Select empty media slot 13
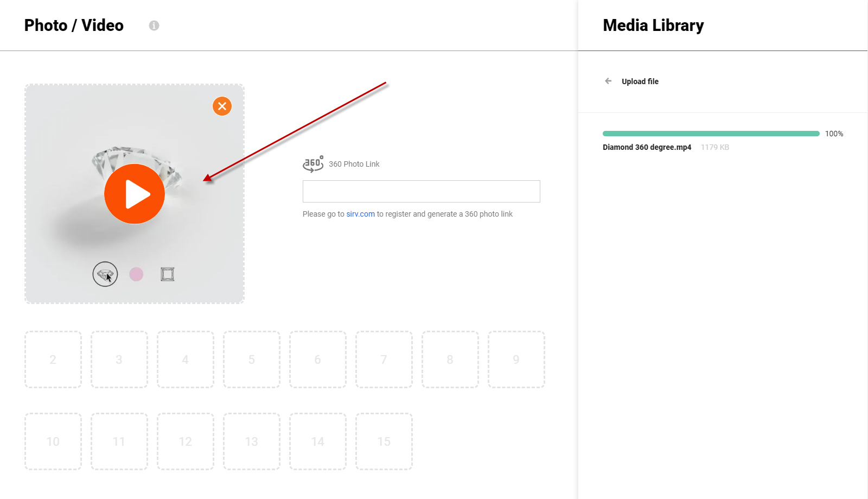 pos(252,441)
